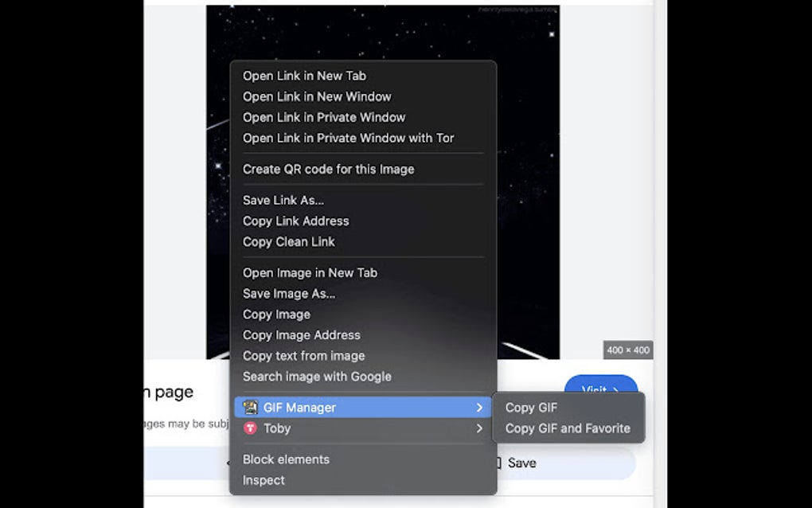The width and height of the screenshot is (812, 508).
Task: Open Image in New Tab
Action: pos(309,272)
